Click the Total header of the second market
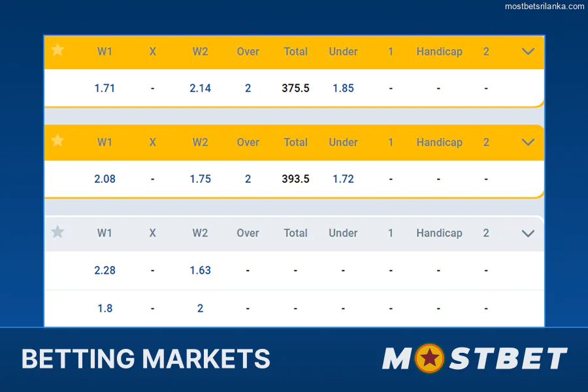 295,142
